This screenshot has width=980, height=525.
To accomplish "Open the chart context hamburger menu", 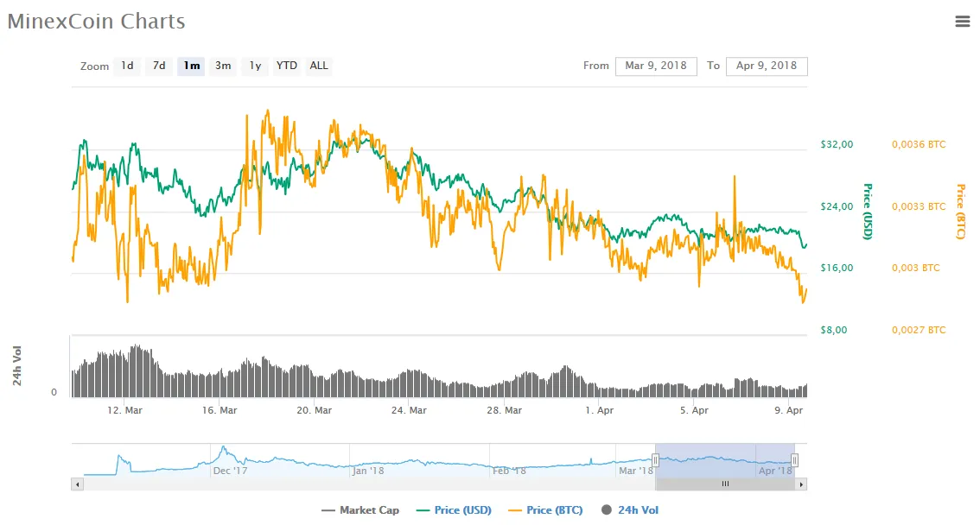I will pyautogui.click(x=962, y=22).
